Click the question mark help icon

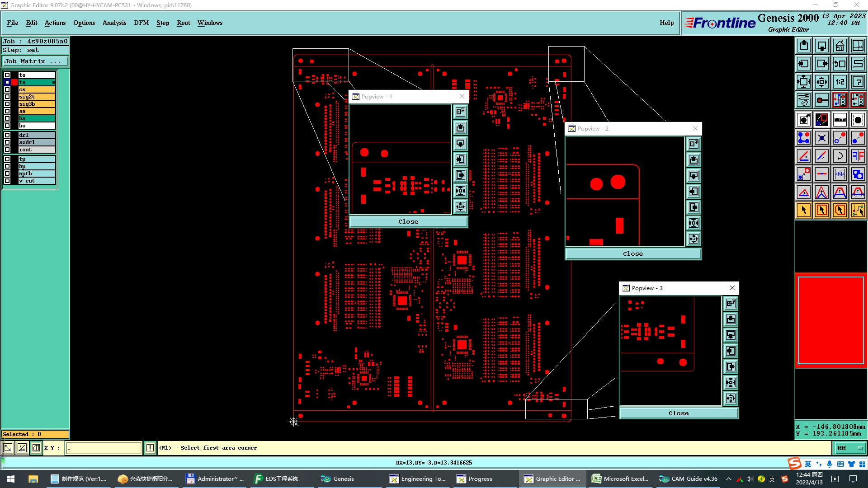coord(858,82)
